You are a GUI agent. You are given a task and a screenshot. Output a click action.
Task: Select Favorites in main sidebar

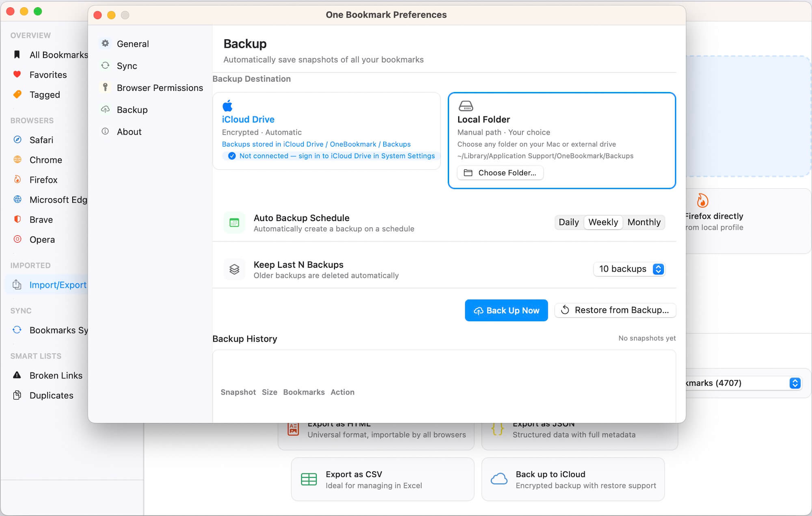tap(47, 75)
